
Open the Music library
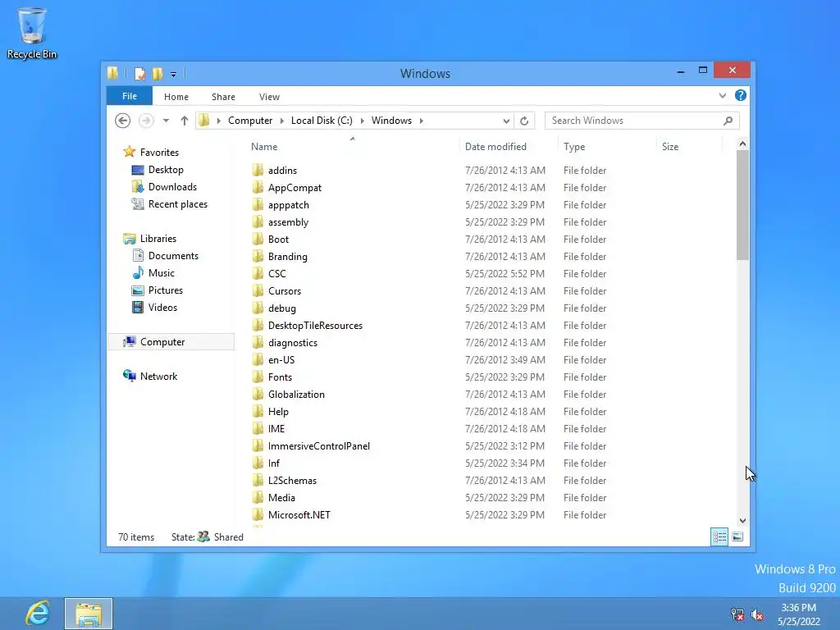(x=162, y=273)
